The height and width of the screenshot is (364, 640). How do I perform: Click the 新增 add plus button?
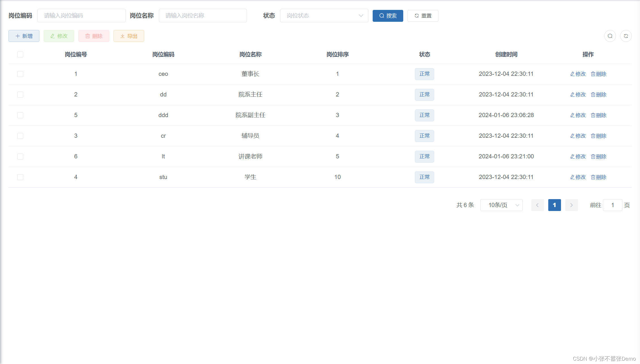24,36
